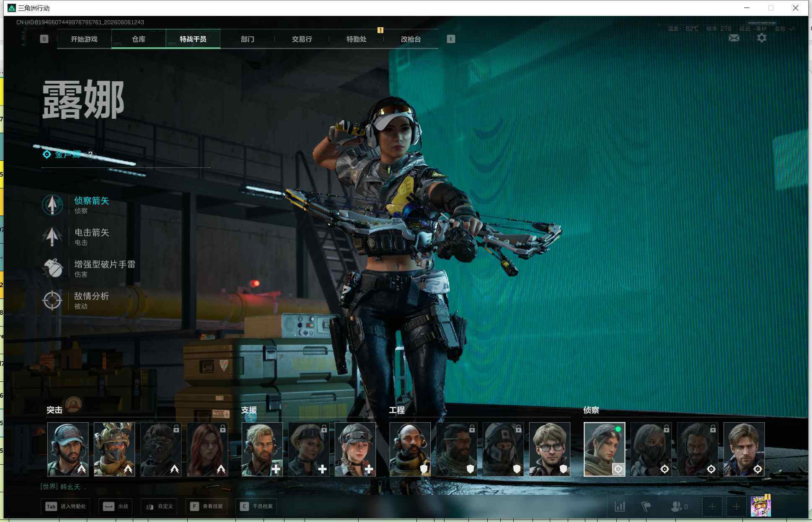Go to the 交易行 tab
The image size is (812, 522).
(302, 39)
